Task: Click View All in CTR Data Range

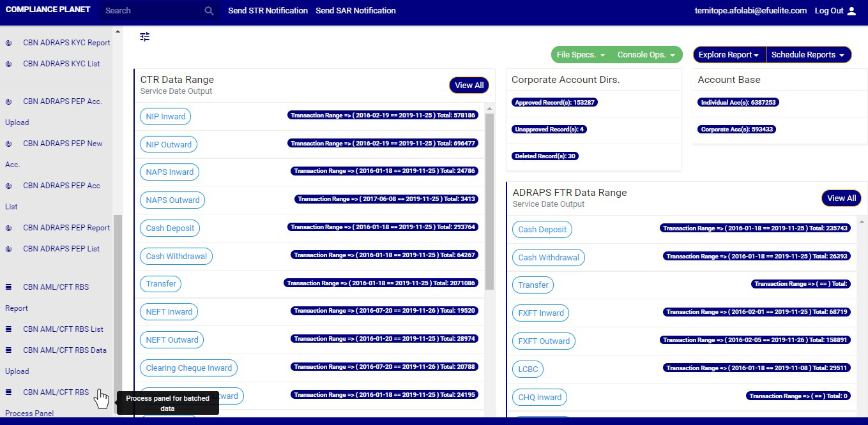Action: [x=469, y=86]
